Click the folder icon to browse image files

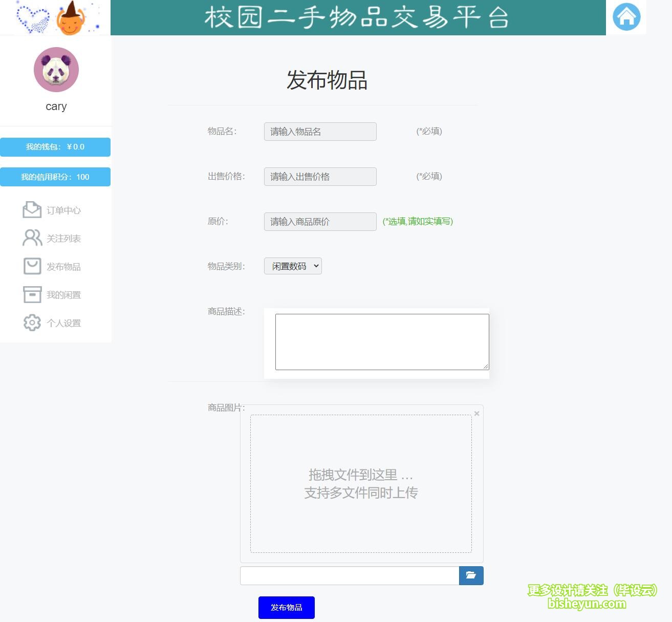(470, 575)
